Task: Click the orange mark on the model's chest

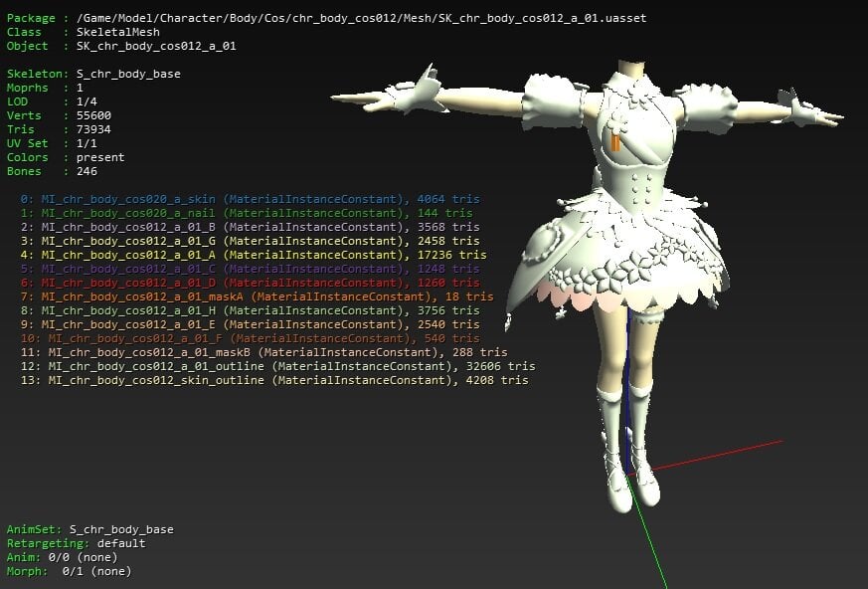Action: click(x=615, y=142)
